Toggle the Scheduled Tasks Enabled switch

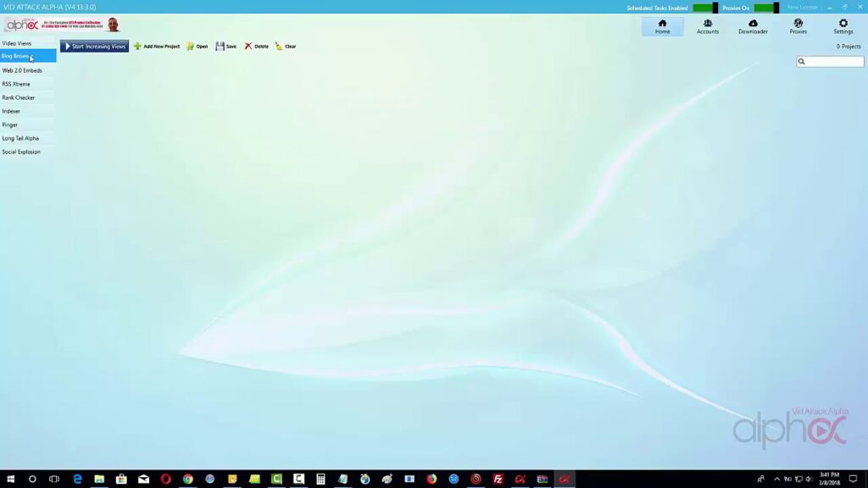(x=705, y=8)
